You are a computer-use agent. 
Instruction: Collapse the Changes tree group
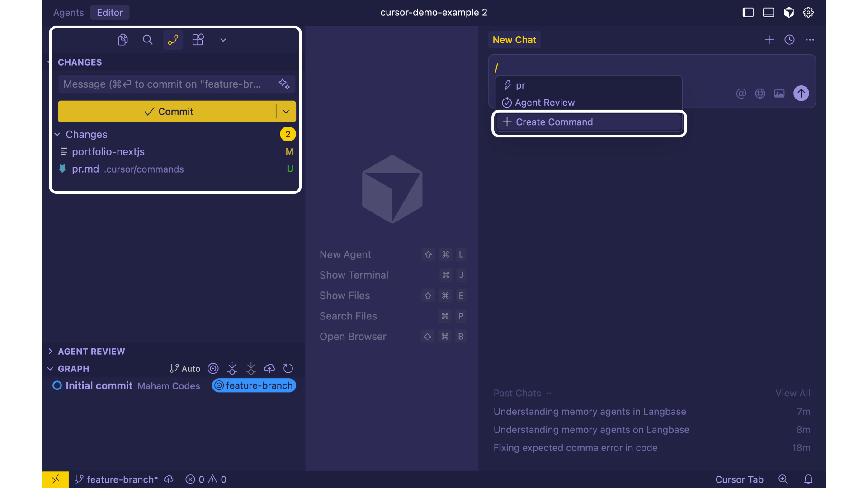[57, 135]
